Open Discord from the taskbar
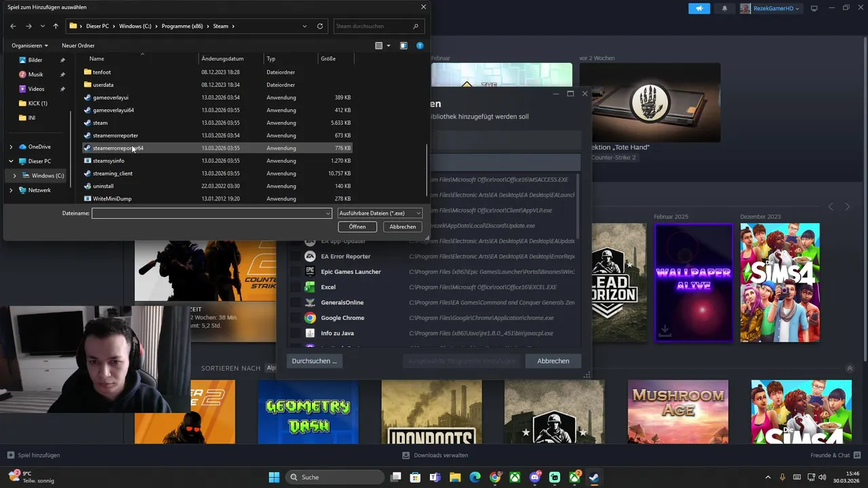The width and height of the screenshot is (868, 488). click(535, 477)
